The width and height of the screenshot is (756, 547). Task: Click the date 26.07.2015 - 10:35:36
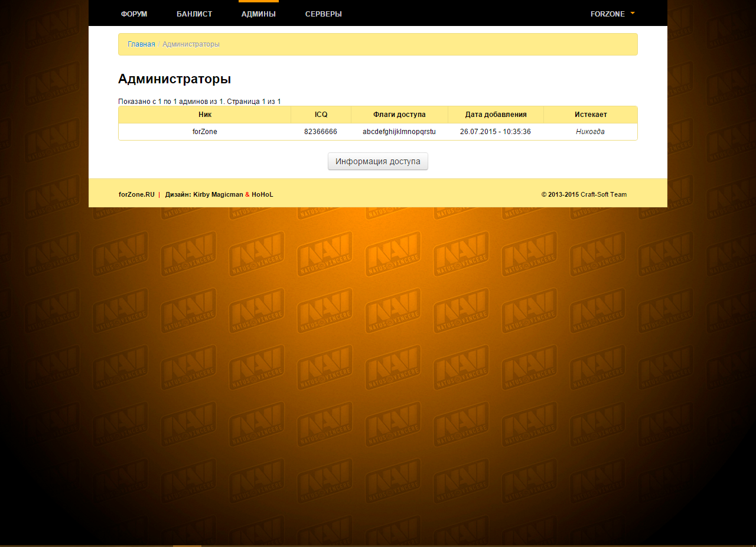pyautogui.click(x=496, y=132)
